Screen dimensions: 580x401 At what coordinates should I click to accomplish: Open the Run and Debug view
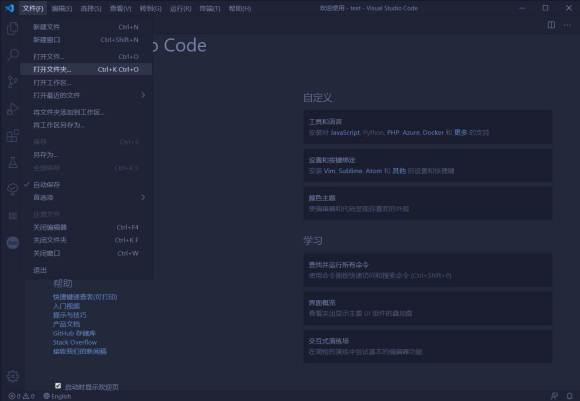point(13,109)
